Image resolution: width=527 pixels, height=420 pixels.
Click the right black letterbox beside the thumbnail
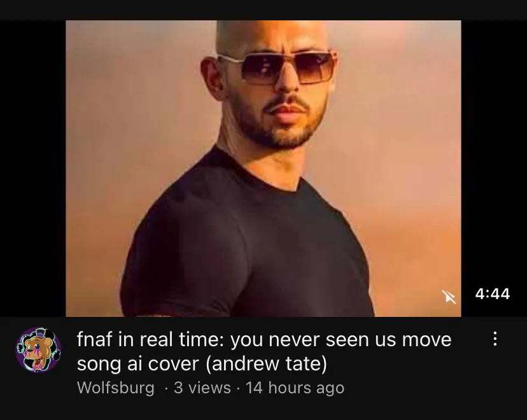point(494,151)
